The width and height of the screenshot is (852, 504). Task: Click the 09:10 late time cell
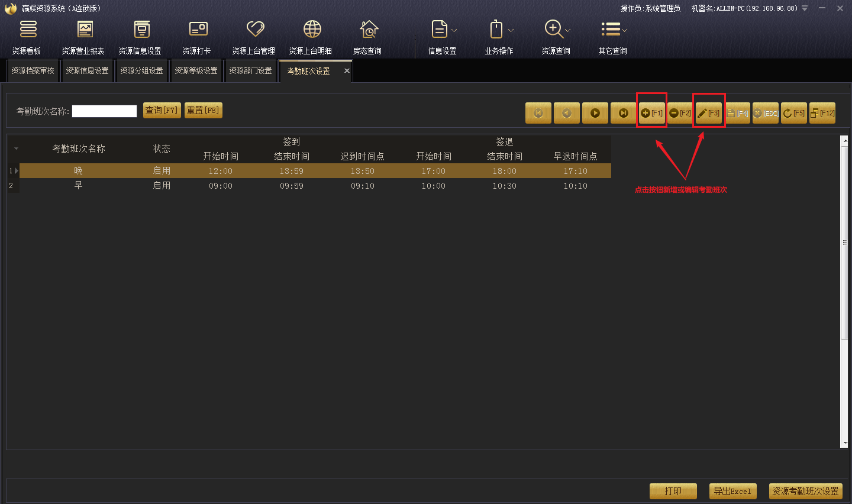click(x=363, y=186)
